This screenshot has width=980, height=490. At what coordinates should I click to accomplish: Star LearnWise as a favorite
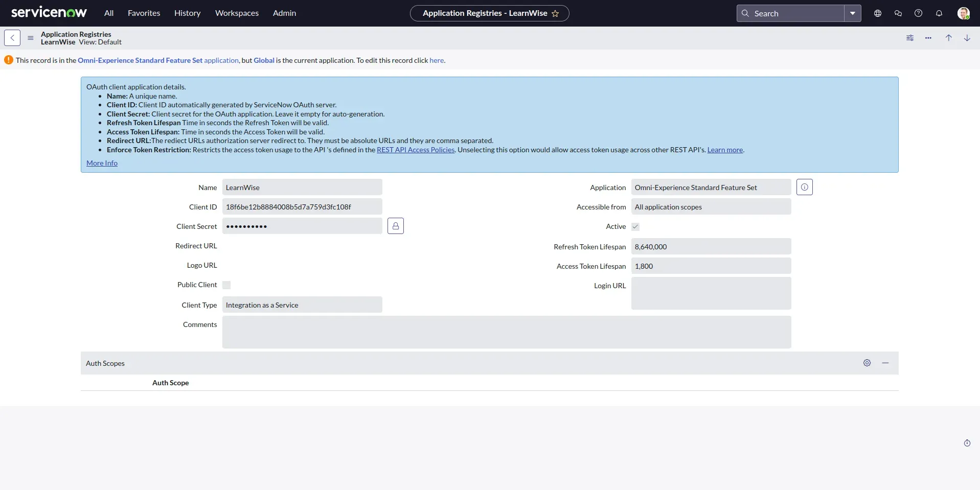(555, 14)
